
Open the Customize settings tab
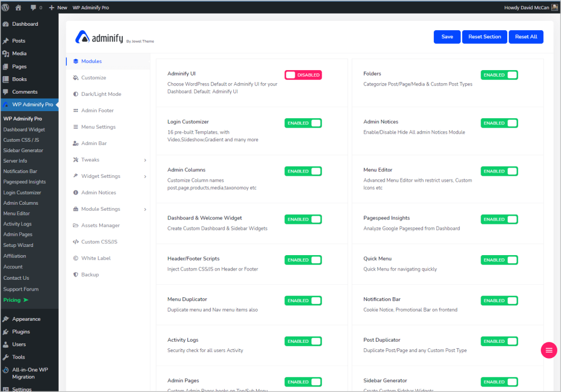[108, 78]
